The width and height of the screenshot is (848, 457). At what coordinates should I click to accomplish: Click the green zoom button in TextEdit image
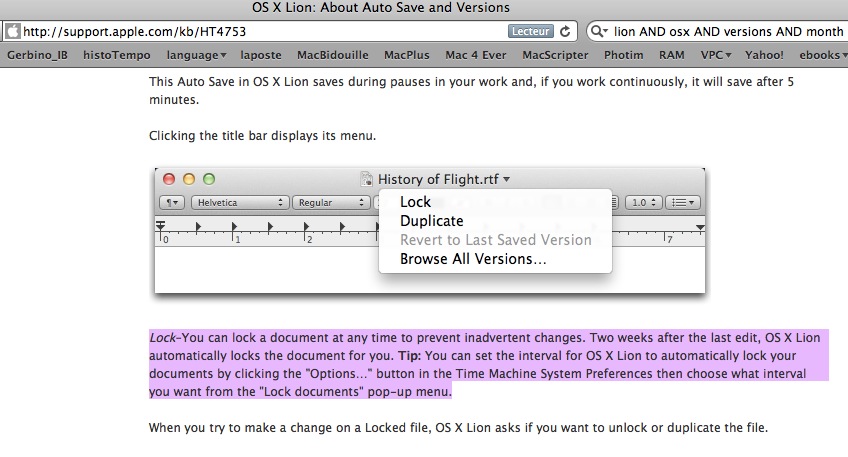click(x=209, y=179)
